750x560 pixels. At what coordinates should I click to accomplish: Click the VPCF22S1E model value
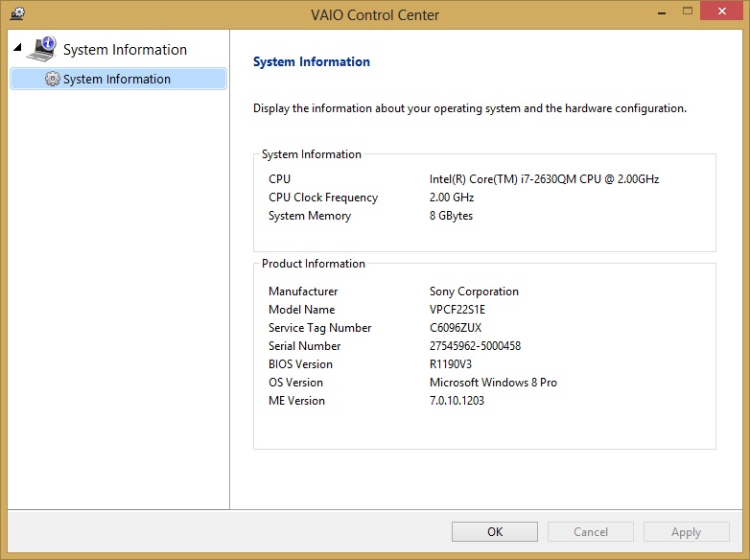457,310
